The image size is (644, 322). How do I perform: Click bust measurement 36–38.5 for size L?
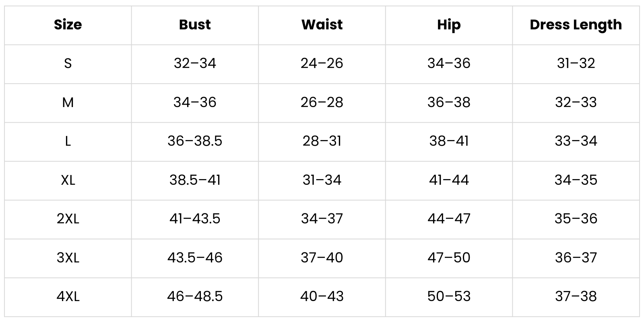[x=195, y=141]
